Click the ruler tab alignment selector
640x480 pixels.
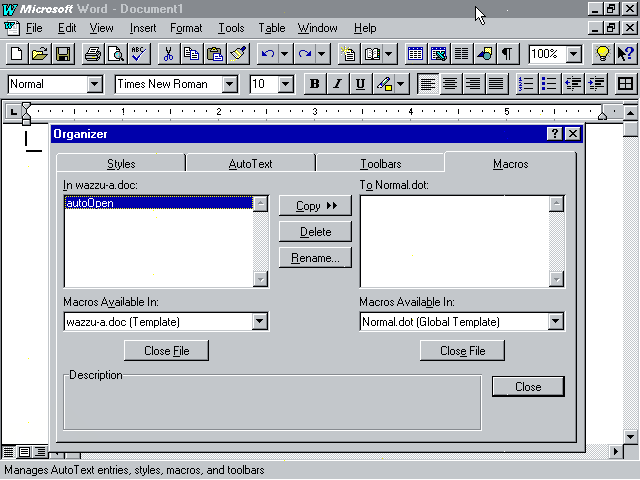13,111
